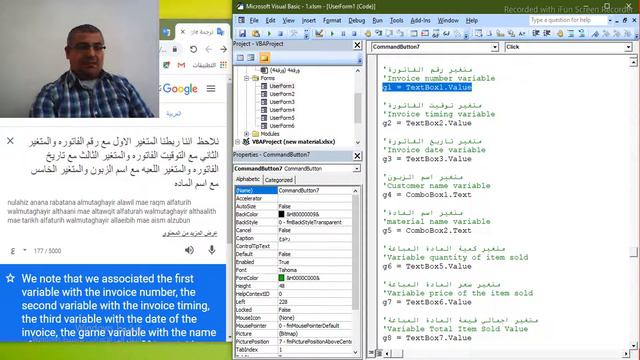Click the Font property row showing Tahoma

point(293,270)
